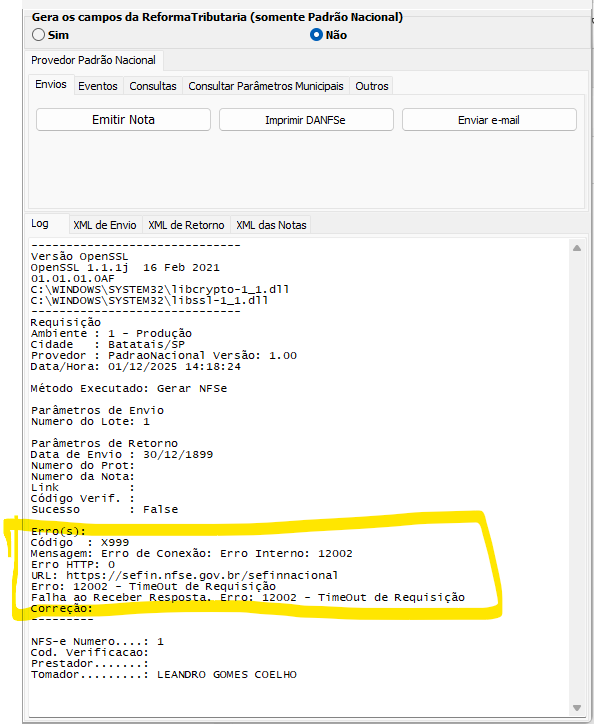
Task: Click 'Ambiente : 1 - Produção' line
Action: click(x=111, y=333)
